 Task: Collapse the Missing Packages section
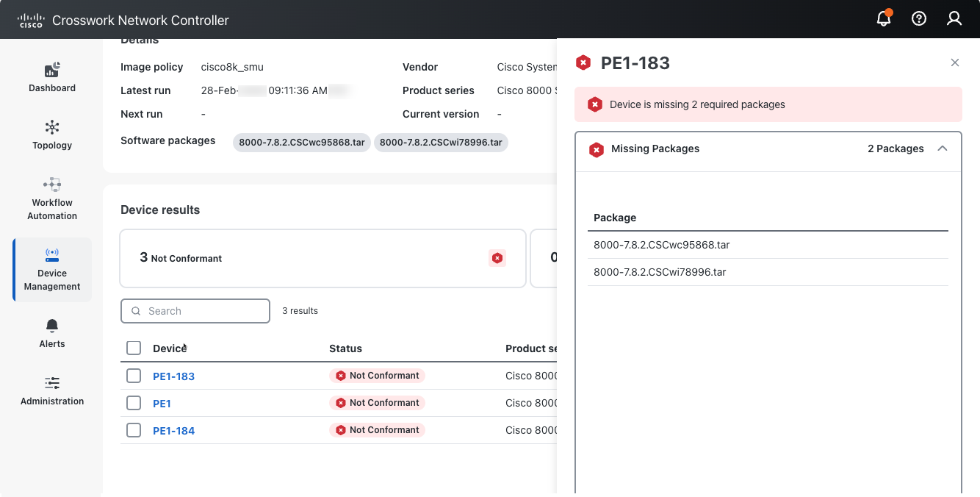(943, 149)
